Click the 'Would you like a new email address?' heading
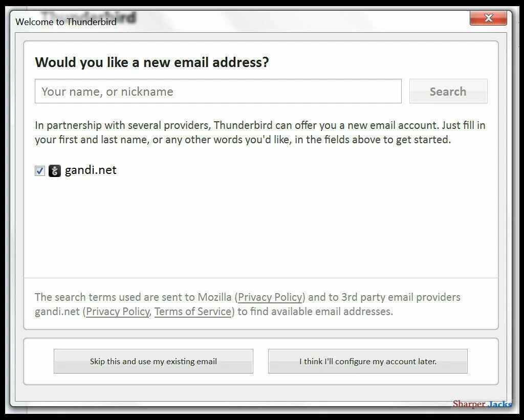 [x=151, y=62]
